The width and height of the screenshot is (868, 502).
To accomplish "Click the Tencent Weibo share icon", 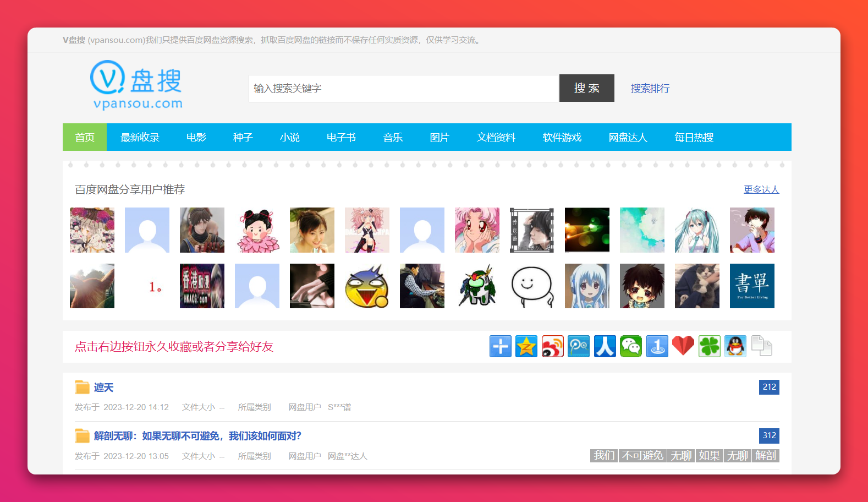I will click(579, 347).
